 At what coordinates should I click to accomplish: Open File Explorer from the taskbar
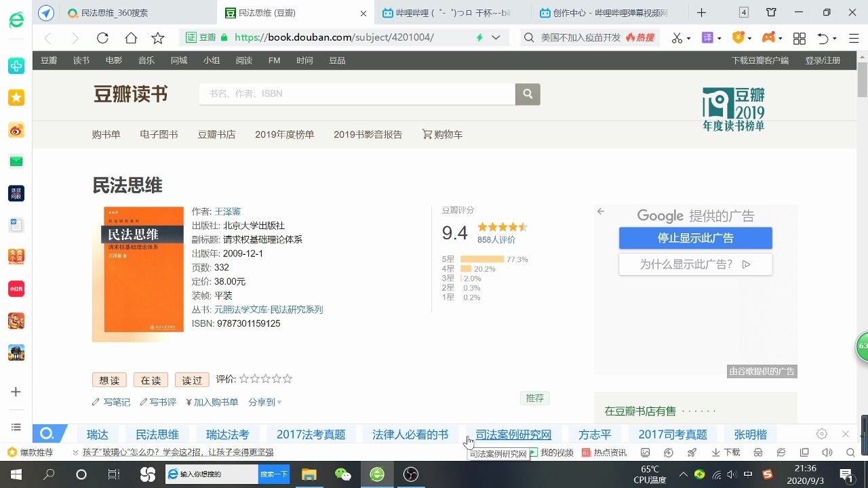(309, 474)
